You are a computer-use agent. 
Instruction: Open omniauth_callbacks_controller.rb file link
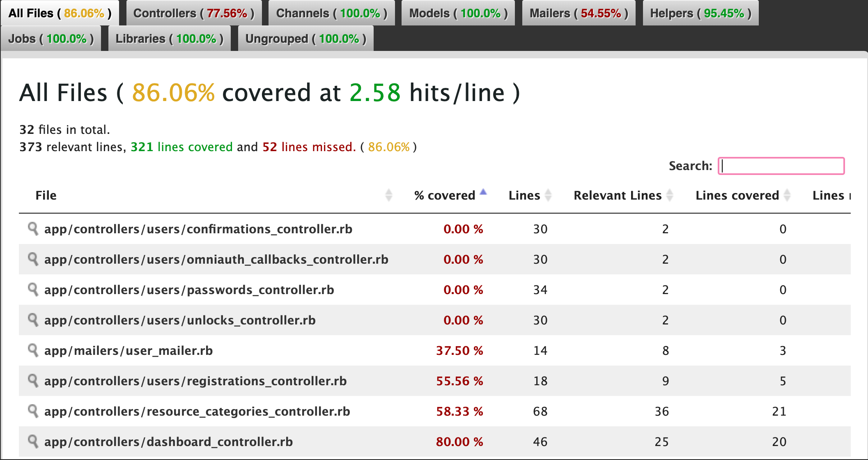(216, 259)
